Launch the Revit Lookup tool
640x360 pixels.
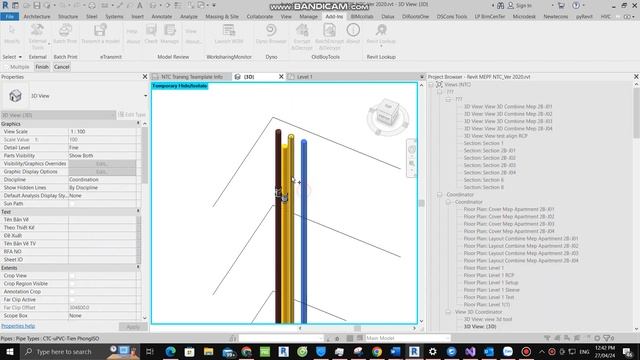pyautogui.click(x=381, y=34)
